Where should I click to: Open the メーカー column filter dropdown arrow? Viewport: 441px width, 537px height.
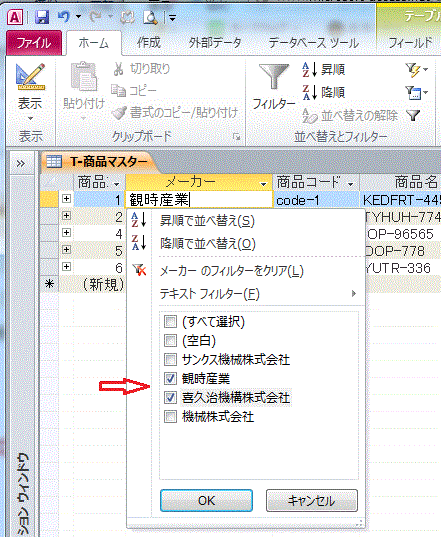[x=263, y=184]
